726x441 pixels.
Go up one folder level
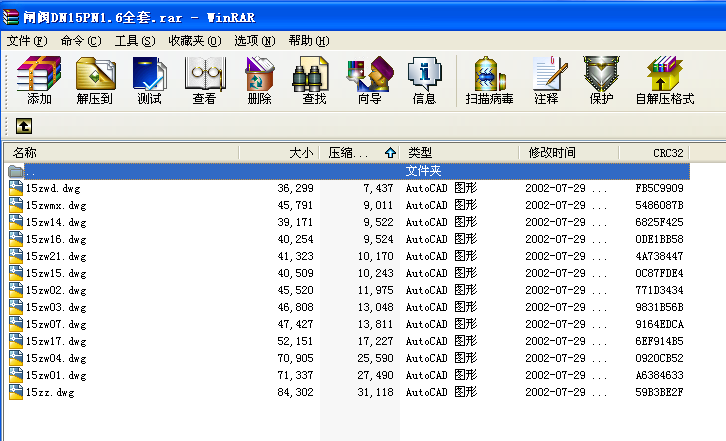tap(24, 126)
